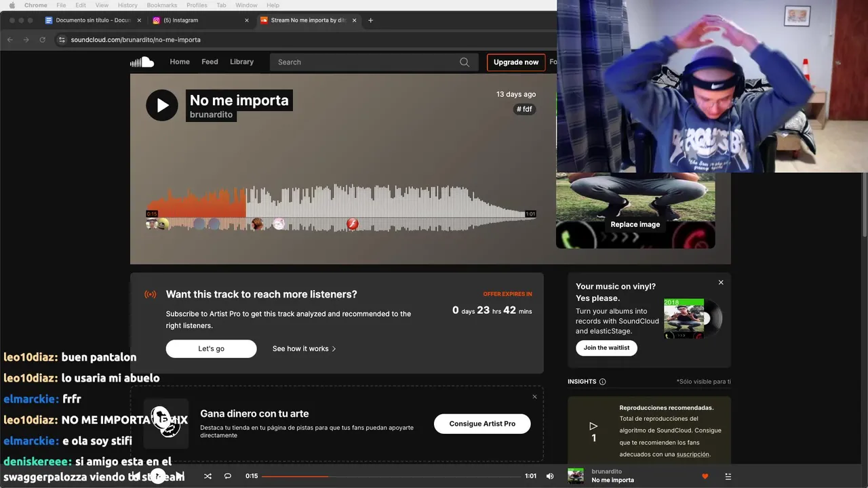Open the Library nav item
The width and height of the screenshot is (868, 488).
[x=241, y=62]
